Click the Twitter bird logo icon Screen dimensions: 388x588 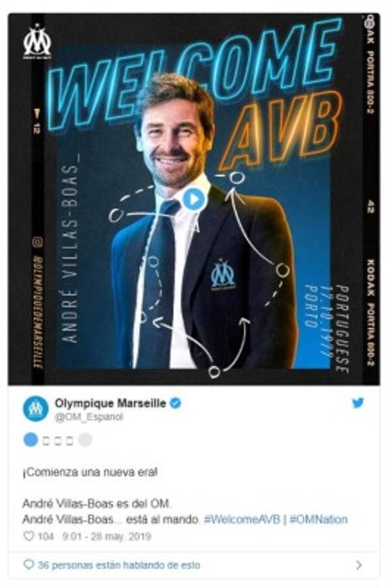tap(357, 403)
